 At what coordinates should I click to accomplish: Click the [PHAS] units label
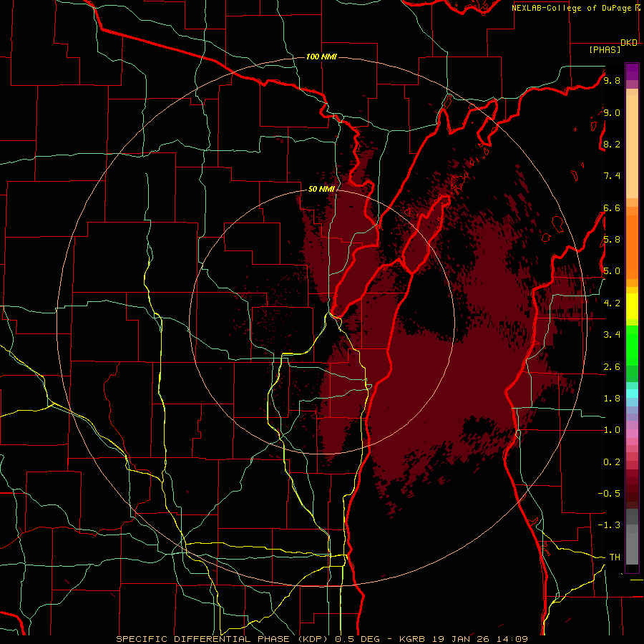point(605,50)
